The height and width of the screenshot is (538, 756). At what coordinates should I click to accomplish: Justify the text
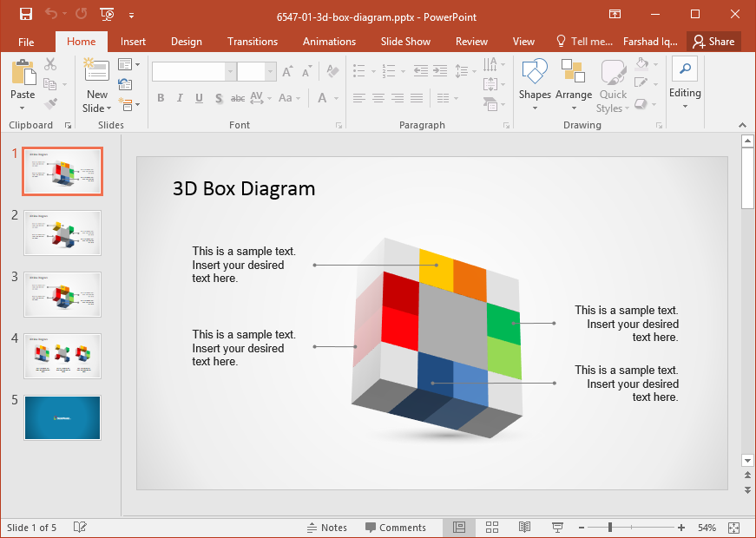(417, 98)
